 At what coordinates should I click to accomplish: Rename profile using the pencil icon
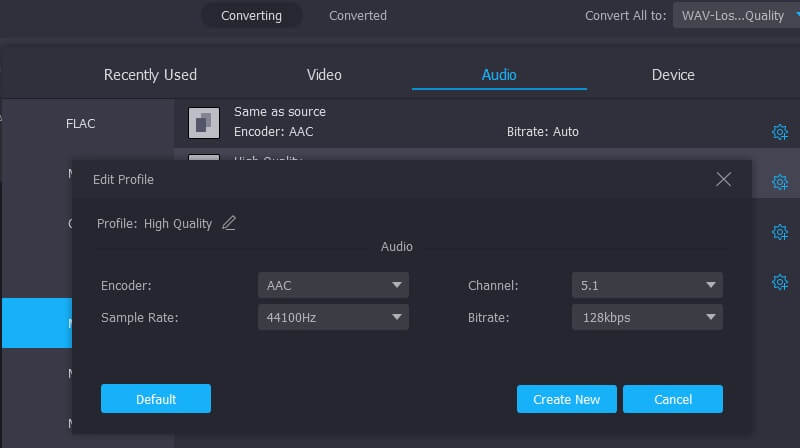pos(229,223)
